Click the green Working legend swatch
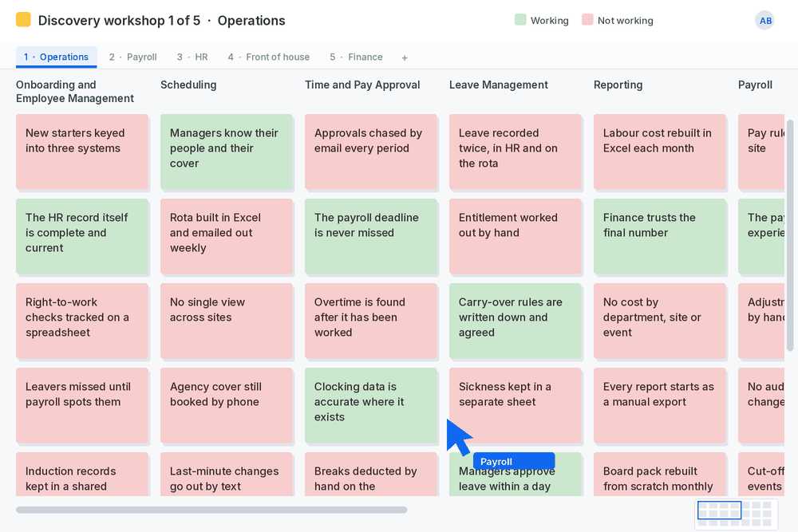Viewport: 798px width, 532px height. pos(520,20)
